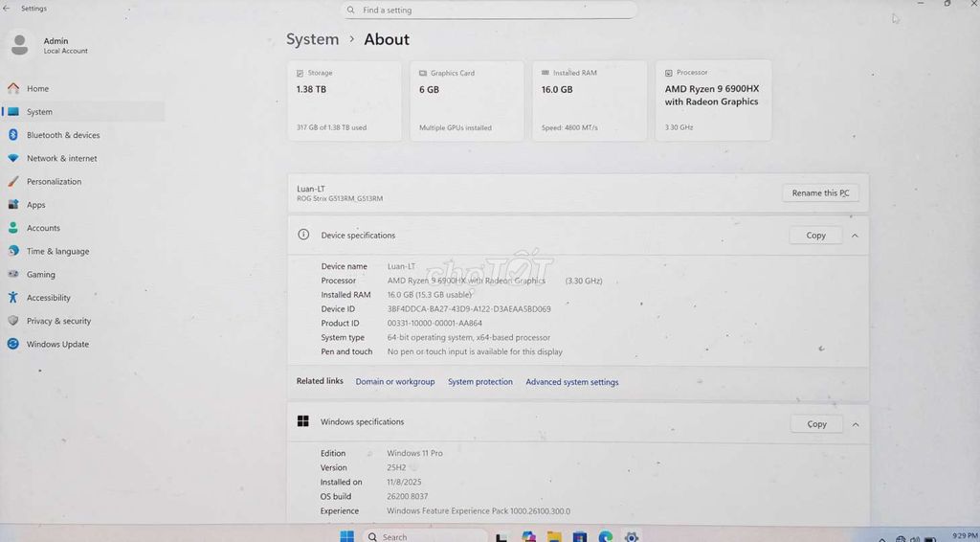Open Network & internet icon
The width and height of the screenshot is (980, 542).
(x=13, y=158)
